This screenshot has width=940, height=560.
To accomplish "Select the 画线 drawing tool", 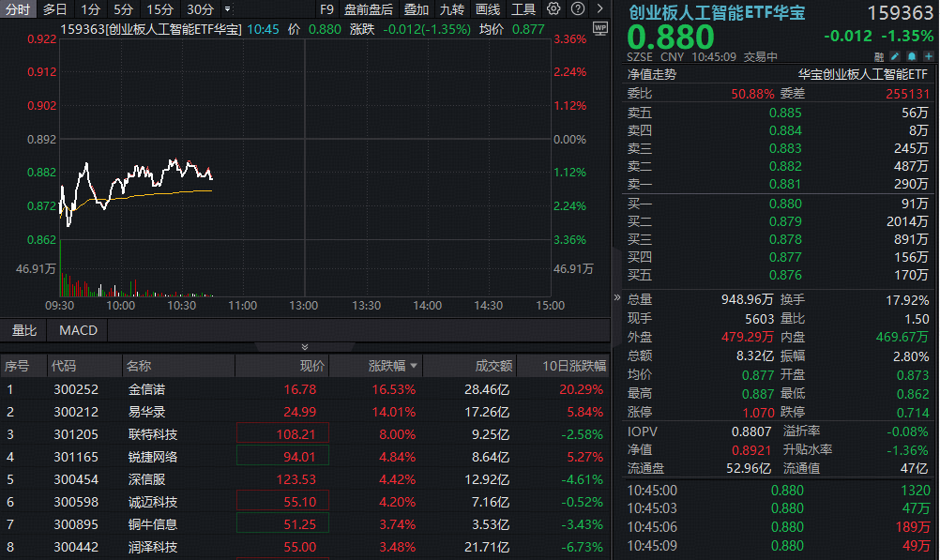I will (487, 9).
